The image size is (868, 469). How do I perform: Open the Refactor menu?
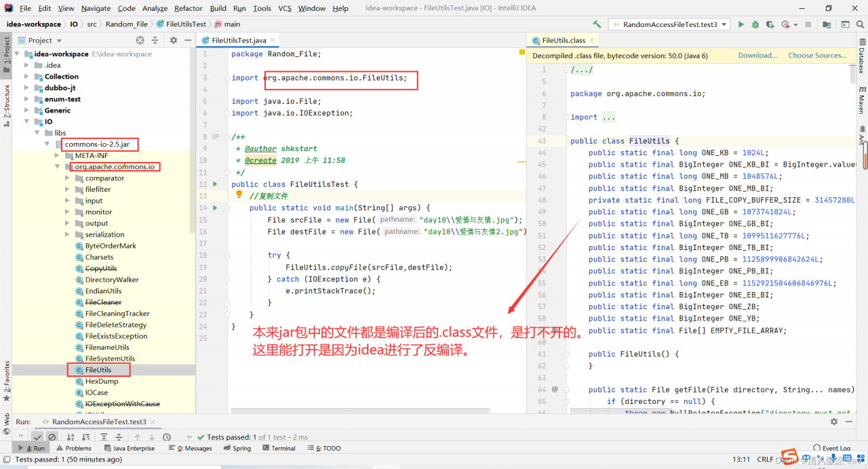189,8
